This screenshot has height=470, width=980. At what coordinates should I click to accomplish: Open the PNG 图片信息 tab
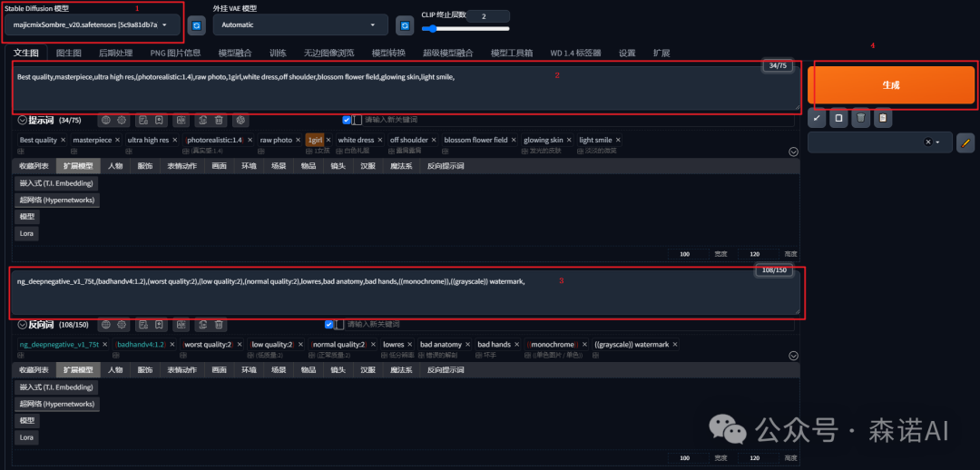pyautogui.click(x=176, y=54)
